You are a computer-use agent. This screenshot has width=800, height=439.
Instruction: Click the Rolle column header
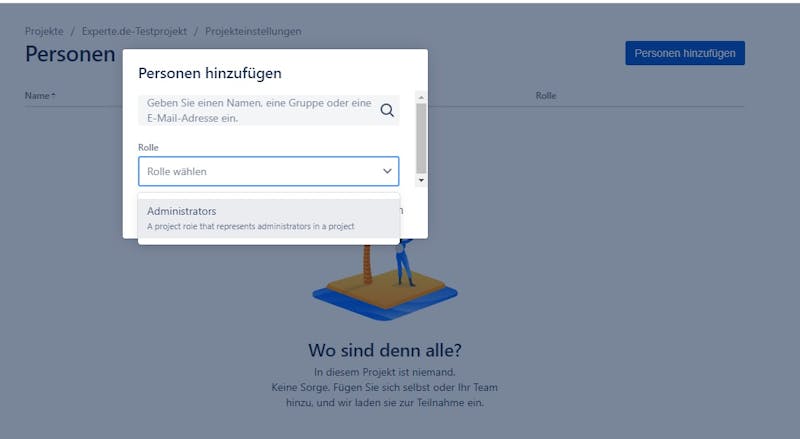[x=545, y=95]
